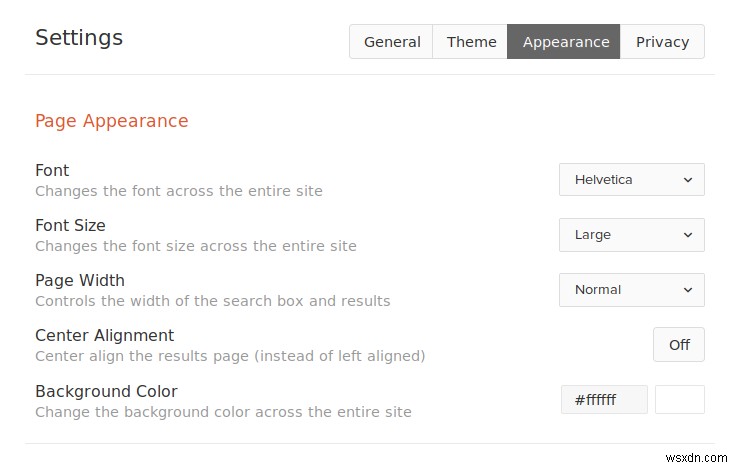Click the Settings page title
Screen dimensions: 739x468
point(79,38)
